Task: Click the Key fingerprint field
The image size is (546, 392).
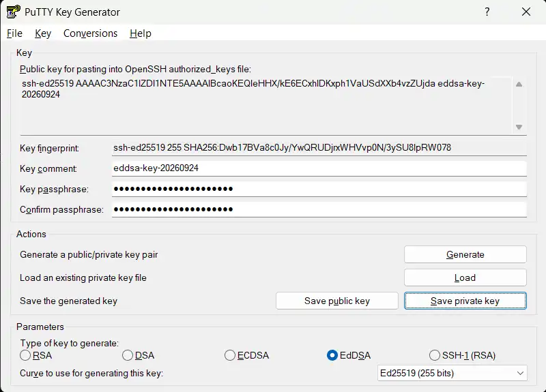Action: pos(319,148)
